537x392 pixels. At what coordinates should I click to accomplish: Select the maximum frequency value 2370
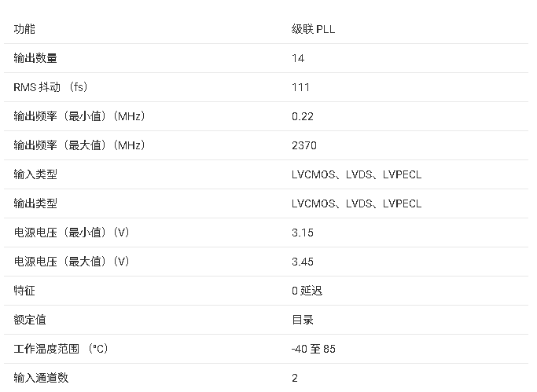tap(304, 145)
